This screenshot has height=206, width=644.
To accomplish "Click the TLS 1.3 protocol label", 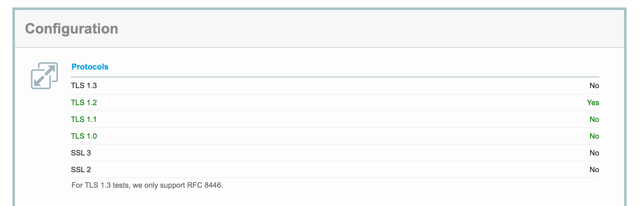I will [84, 86].
